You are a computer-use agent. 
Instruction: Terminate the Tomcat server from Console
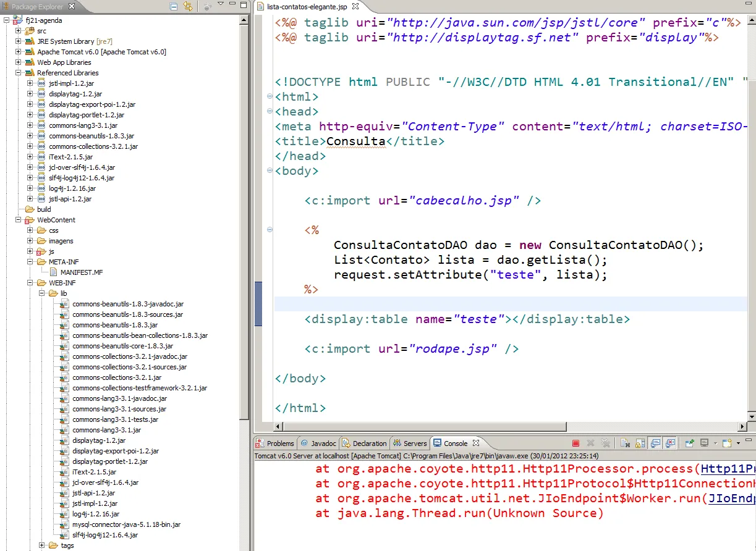pyautogui.click(x=575, y=443)
